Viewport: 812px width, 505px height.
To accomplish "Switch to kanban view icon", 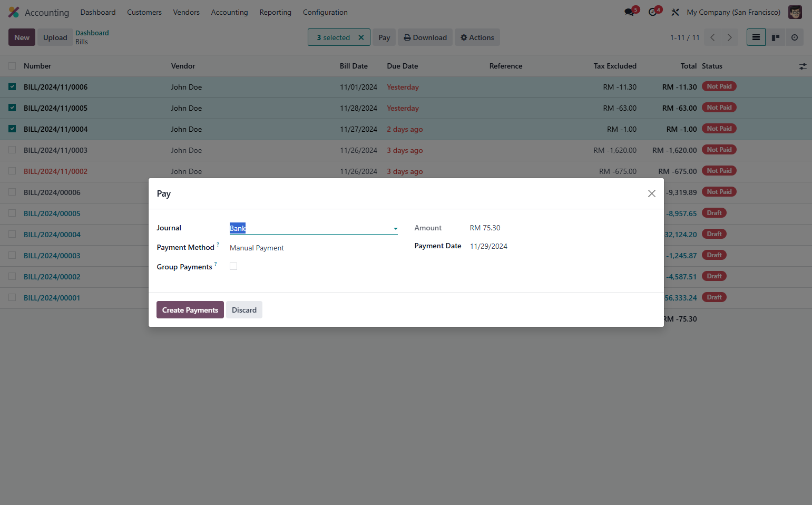I will (775, 37).
